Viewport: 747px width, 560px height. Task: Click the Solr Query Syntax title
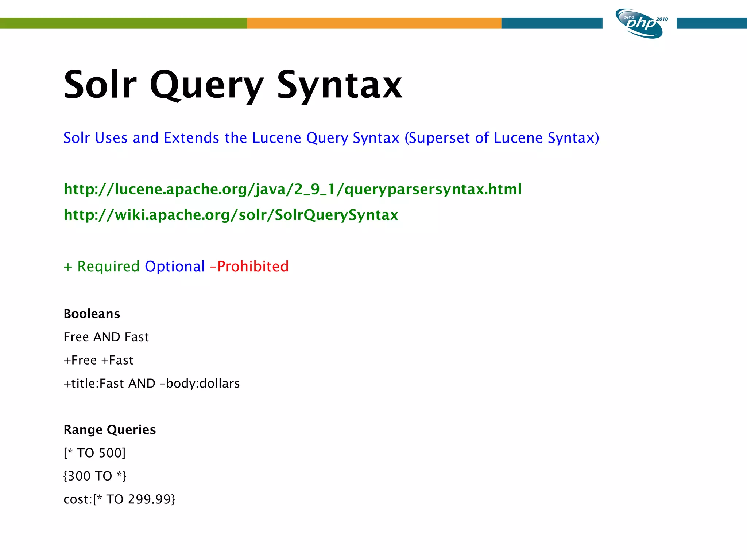pyautogui.click(x=233, y=85)
